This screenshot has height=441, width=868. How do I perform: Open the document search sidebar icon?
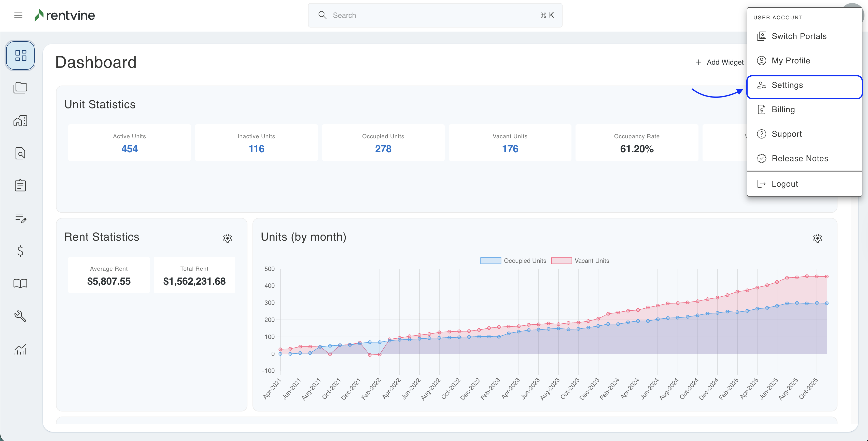point(20,153)
